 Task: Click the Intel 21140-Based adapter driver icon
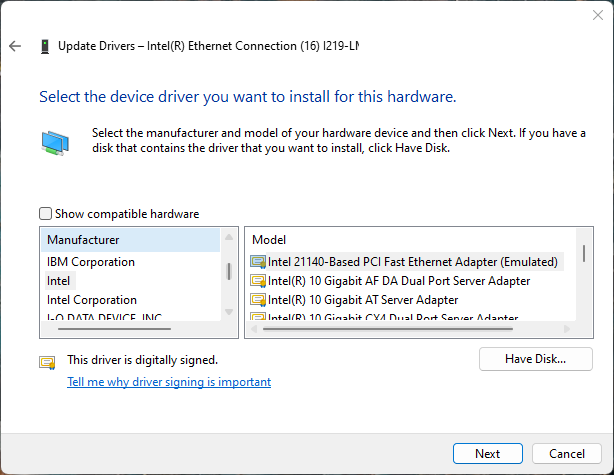[258, 262]
